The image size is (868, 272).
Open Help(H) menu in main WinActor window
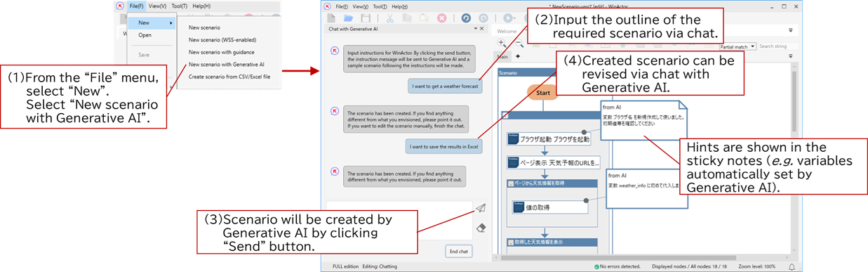pyautogui.click(x=399, y=6)
